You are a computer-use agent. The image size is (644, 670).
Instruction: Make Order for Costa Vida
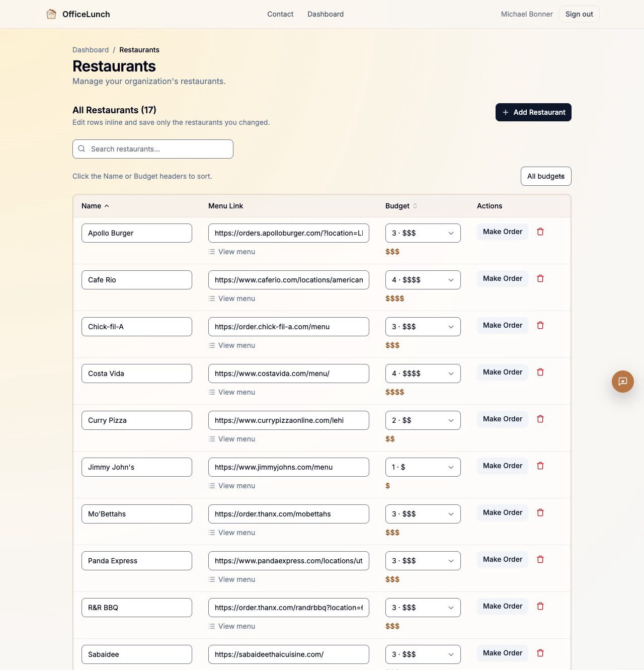click(x=503, y=372)
